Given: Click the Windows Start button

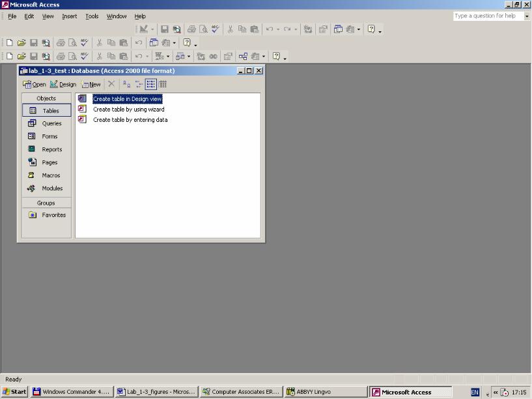Looking at the screenshot, I should (14, 392).
